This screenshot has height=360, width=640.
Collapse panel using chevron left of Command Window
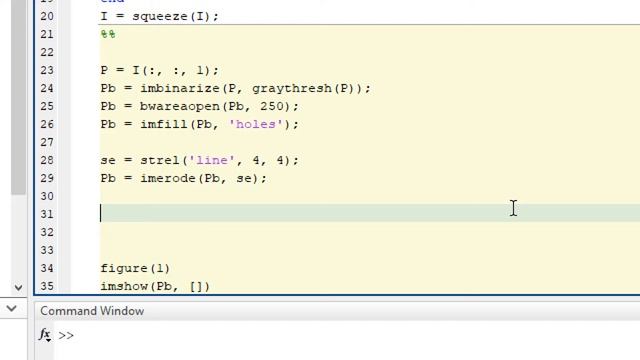pos(12,309)
